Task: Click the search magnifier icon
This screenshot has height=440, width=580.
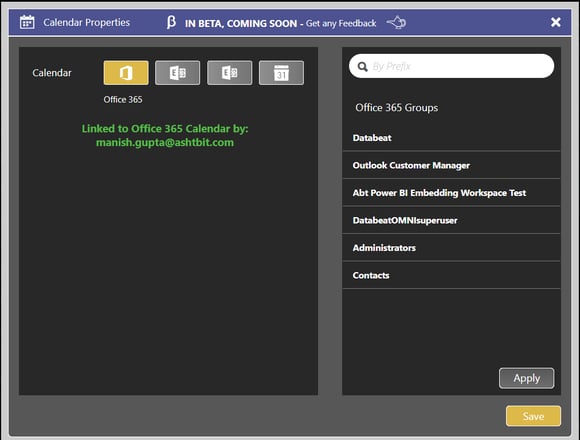Action: [x=362, y=67]
